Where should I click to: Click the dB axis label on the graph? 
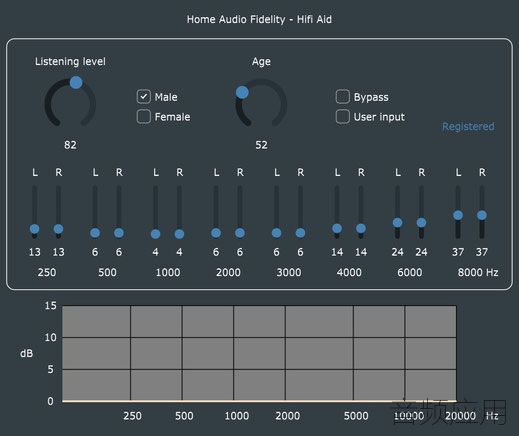[x=27, y=353]
